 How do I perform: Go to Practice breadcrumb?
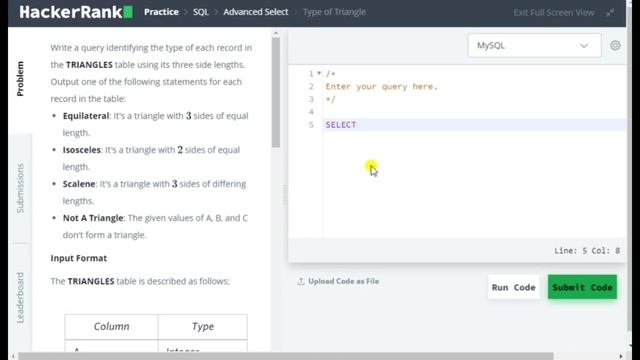(161, 12)
